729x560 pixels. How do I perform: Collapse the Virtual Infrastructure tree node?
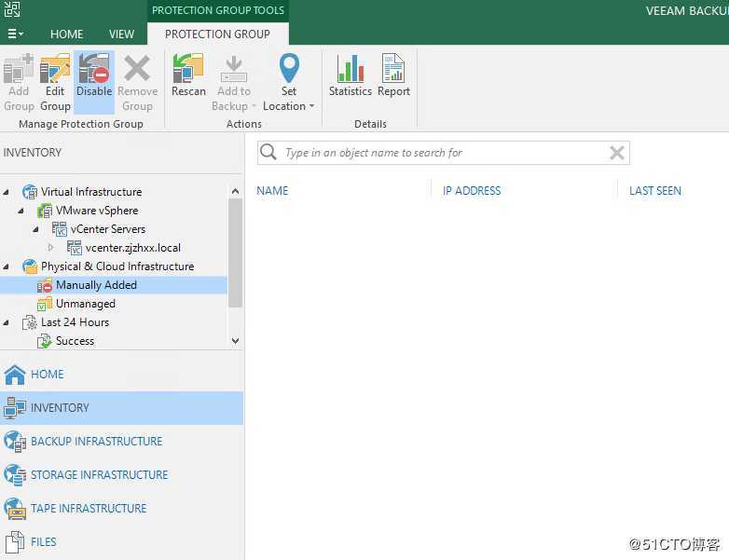(x=7, y=192)
